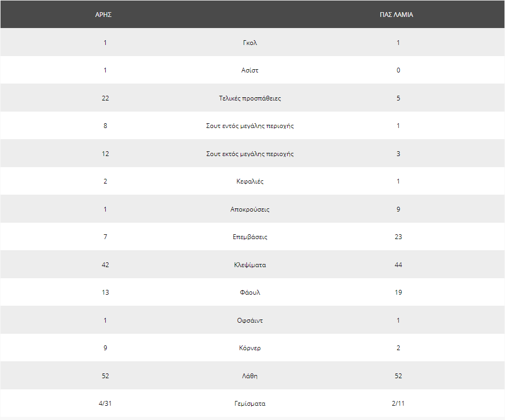Select the Αποκρούσεις row label
The image size is (505, 420).
click(x=250, y=209)
